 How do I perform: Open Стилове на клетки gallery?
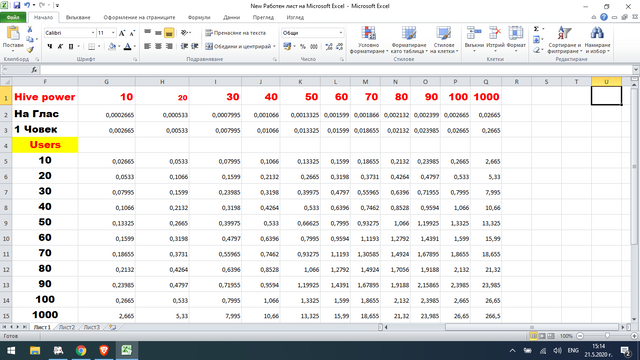444,40
